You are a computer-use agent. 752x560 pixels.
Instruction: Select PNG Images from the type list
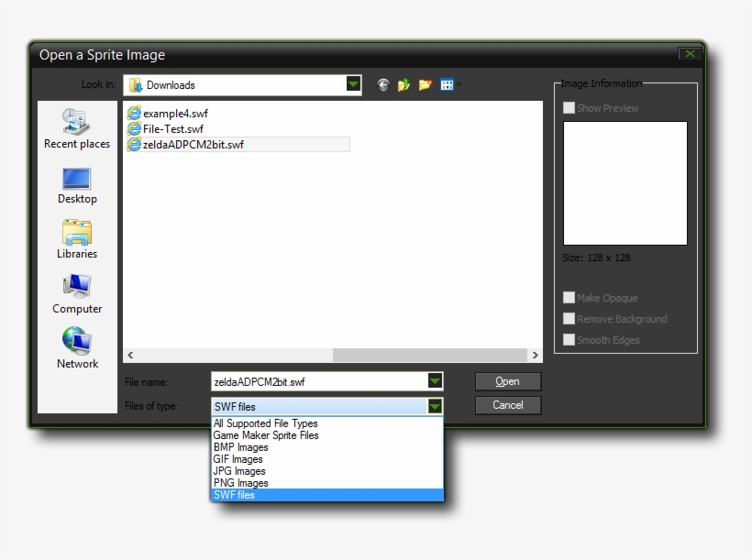(x=241, y=483)
